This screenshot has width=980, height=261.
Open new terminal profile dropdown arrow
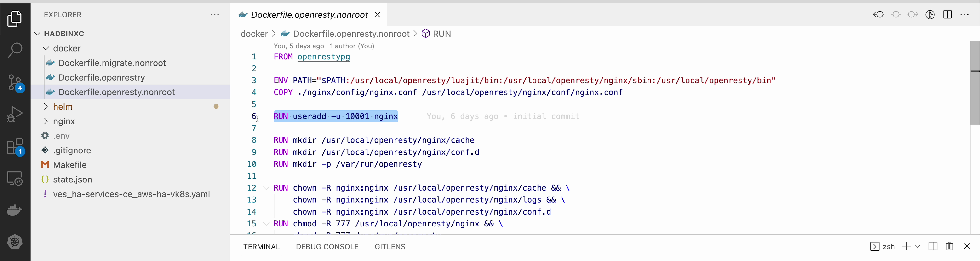(917, 247)
